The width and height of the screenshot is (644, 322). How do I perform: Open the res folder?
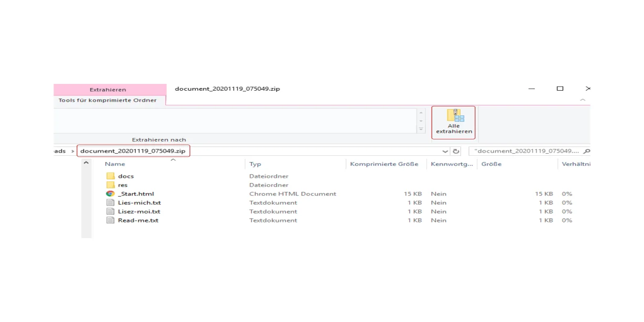click(x=123, y=185)
